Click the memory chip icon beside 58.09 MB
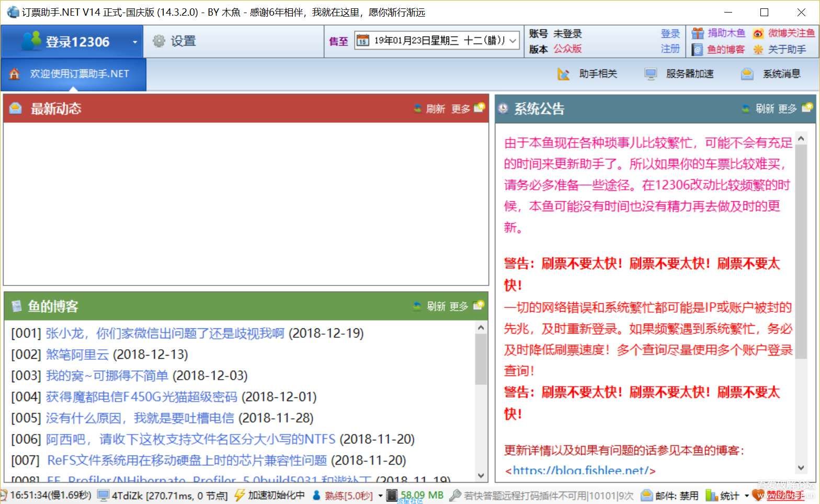The width and height of the screenshot is (820, 504). tap(392, 495)
